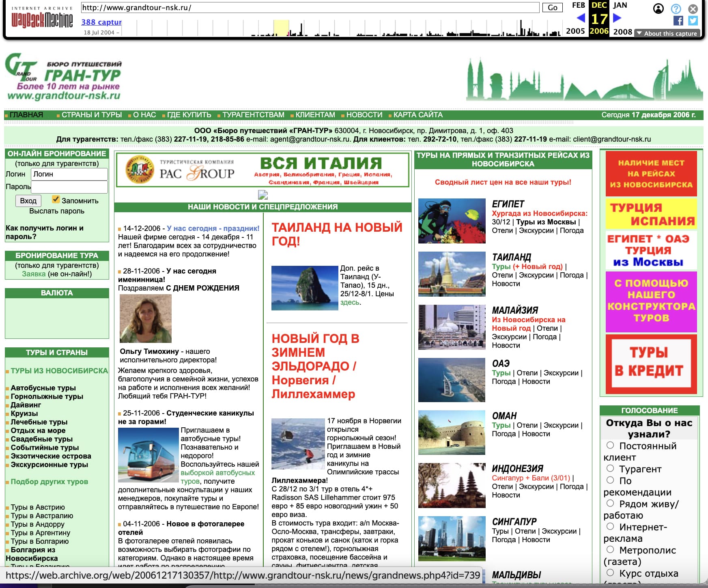The width and height of the screenshot is (708, 588).
Task: Open ГДЕ КУПИТЬ menu item
Action: pos(189,115)
